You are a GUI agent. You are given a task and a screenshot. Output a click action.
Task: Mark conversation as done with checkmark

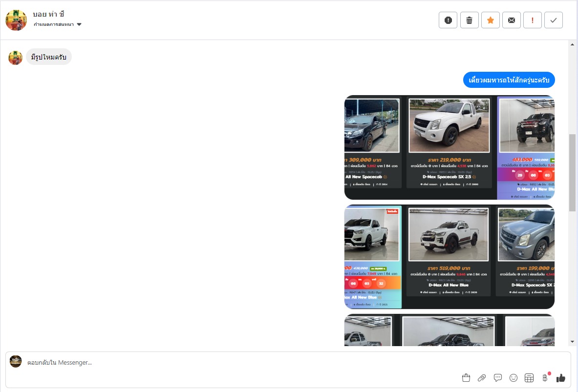(553, 21)
